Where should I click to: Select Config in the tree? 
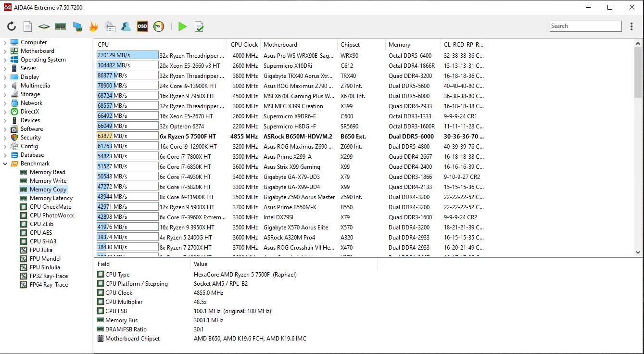(29, 146)
